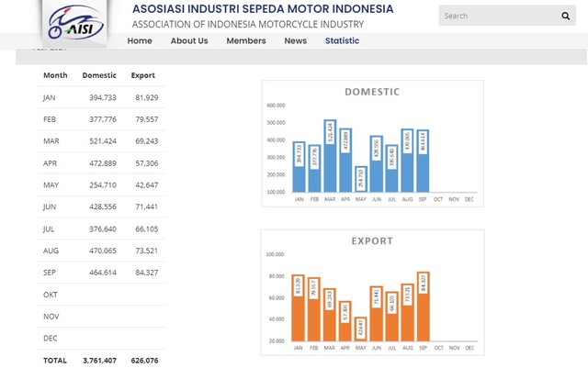588x368 pixels.
Task: Select export value 57,306
Action: pyautogui.click(x=147, y=163)
